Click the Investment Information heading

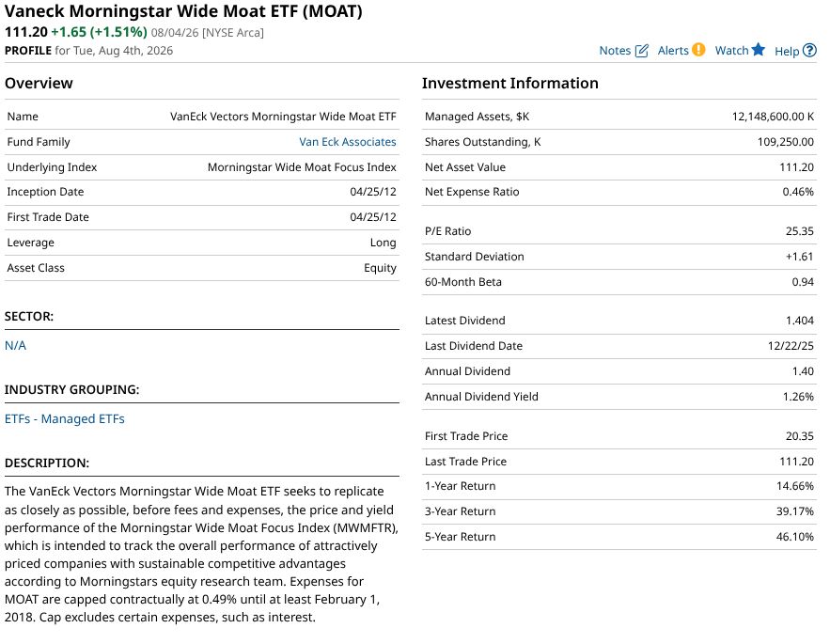coord(509,83)
